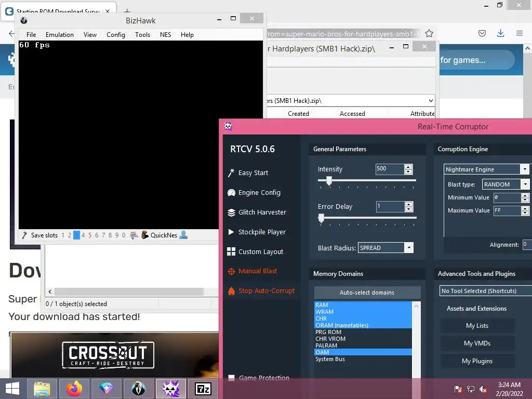Viewport: 532px width, 399px height.
Task: Toggle OAM memory domain
Action: (363, 352)
